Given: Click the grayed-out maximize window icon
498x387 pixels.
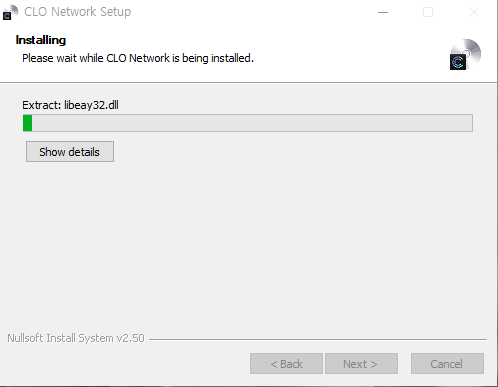Looking at the screenshot, I should pyautogui.click(x=428, y=12).
